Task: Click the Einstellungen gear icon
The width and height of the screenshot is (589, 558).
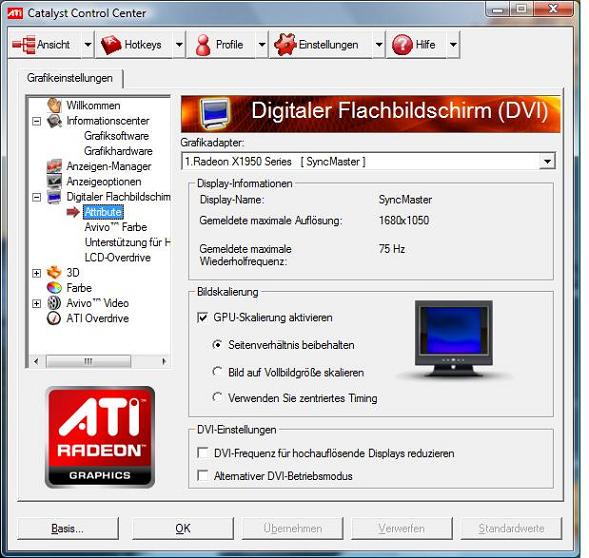Action: [x=285, y=44]
